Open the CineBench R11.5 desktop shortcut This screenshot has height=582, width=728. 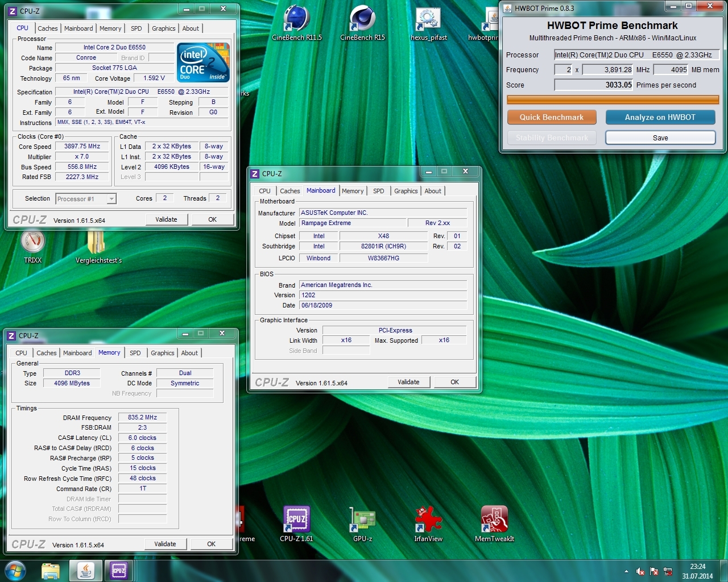pos(297,23)
